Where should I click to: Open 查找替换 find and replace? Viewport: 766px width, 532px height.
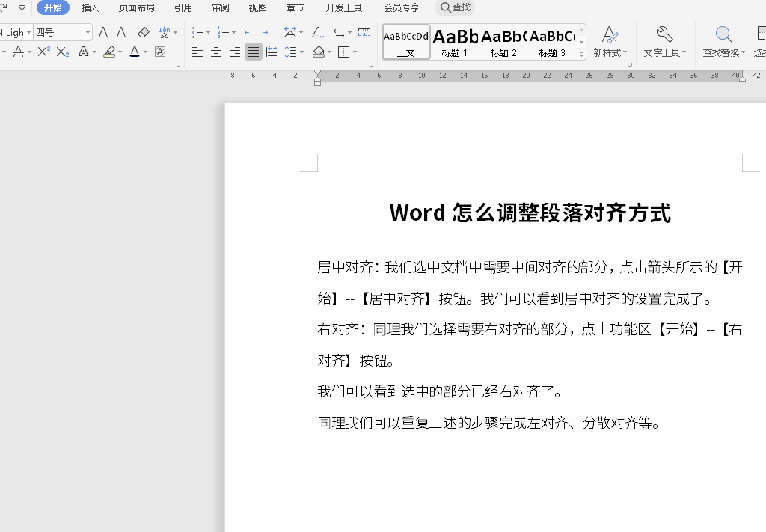(724, 42)
